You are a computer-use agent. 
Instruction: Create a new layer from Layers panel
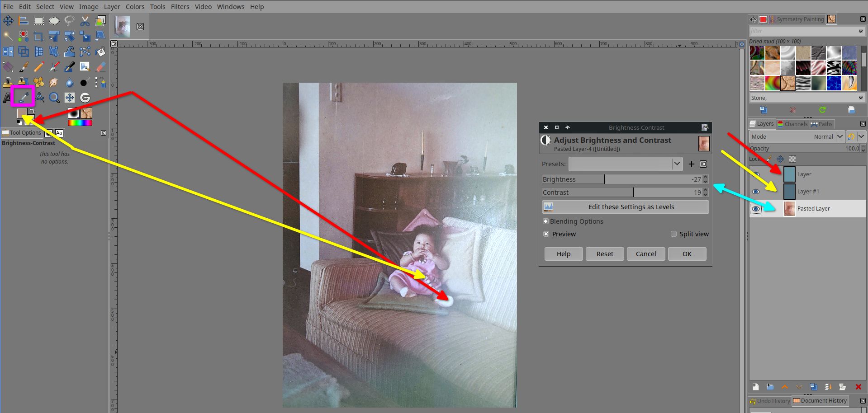click(755, 387)
